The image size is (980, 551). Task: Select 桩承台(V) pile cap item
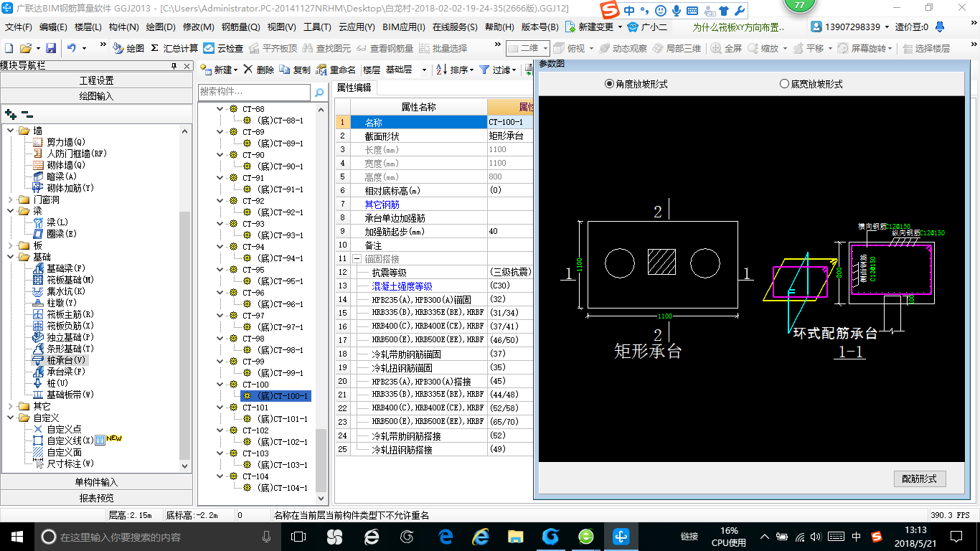coord(60,360)
